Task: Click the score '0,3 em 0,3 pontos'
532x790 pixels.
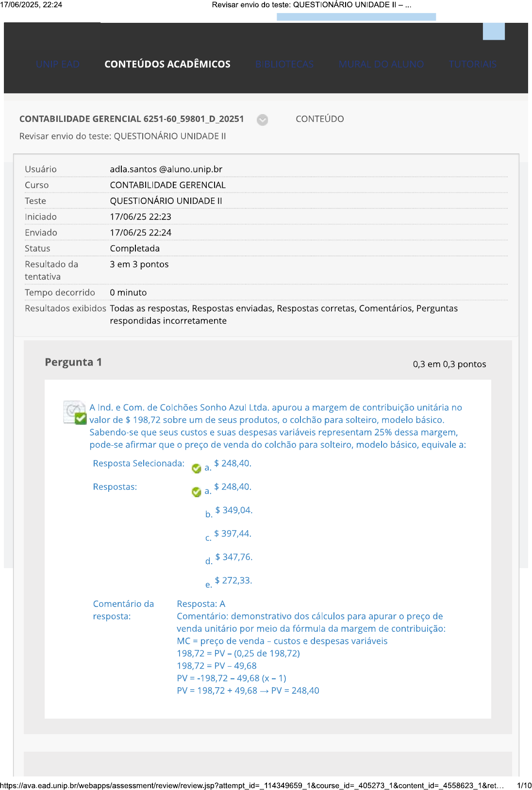Action: pos(449,364)
